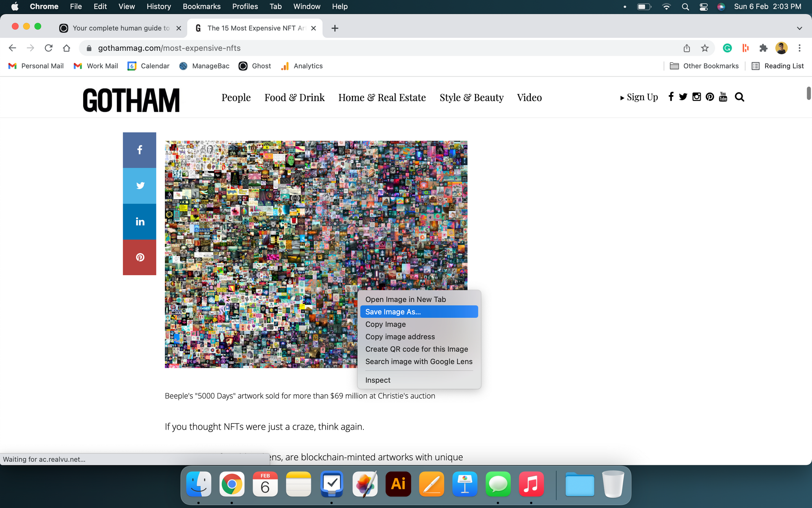Viewport: 812px width, 508px height.
Task: Open the Chrome Extensions puzzle icon
Action: coord(763,48)
